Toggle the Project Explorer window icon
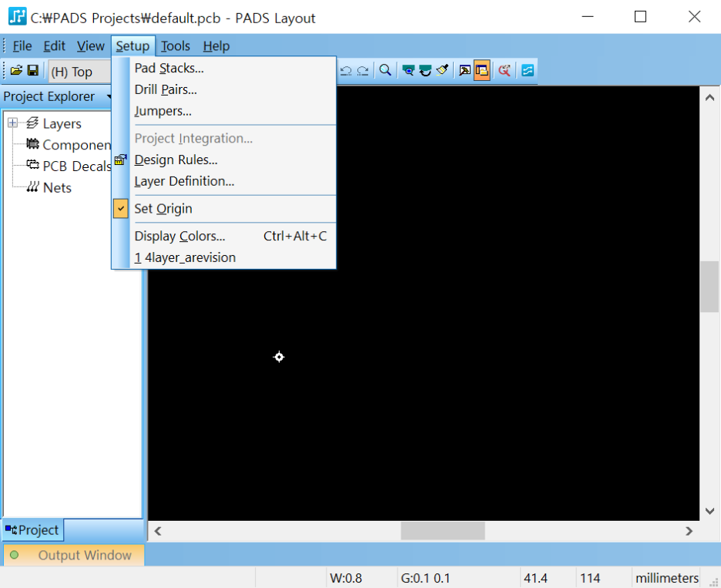 point(481,70)
